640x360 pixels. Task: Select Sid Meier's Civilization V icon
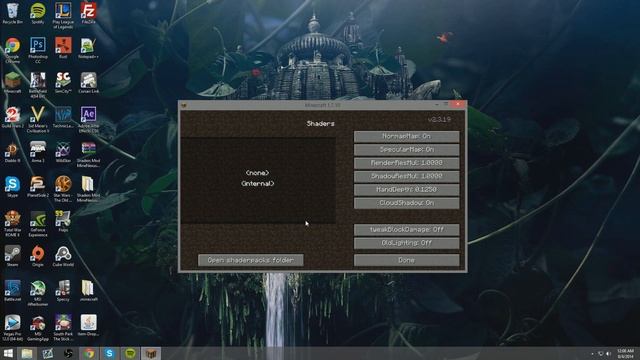pyautogui.click(x=38, y=120)
